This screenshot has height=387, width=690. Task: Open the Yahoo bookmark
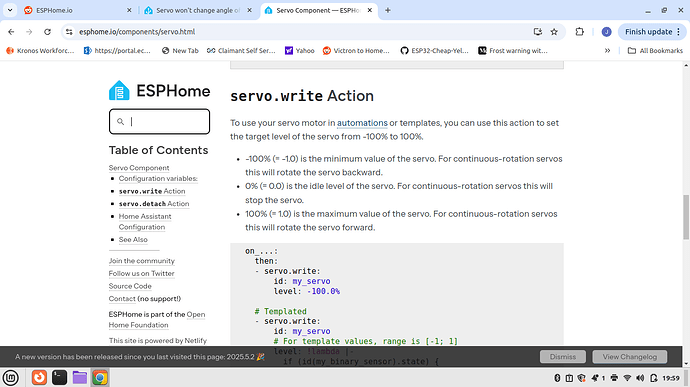[x=300, y=51]
